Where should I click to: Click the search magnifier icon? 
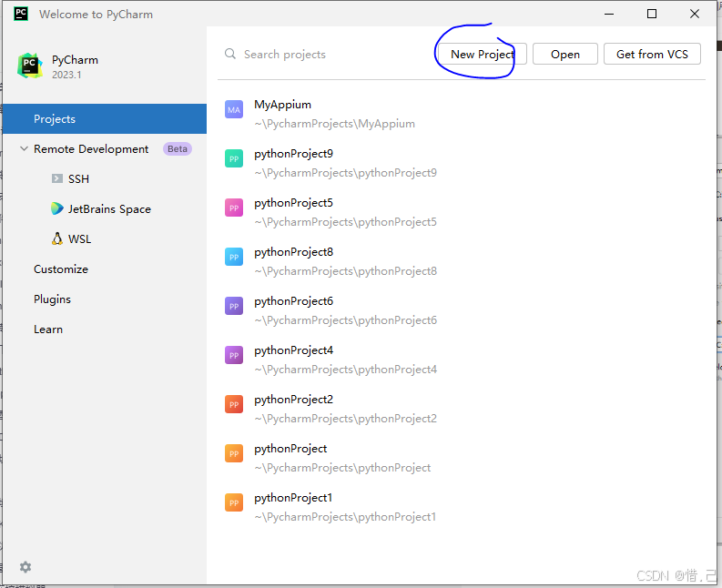click(230, 54)
